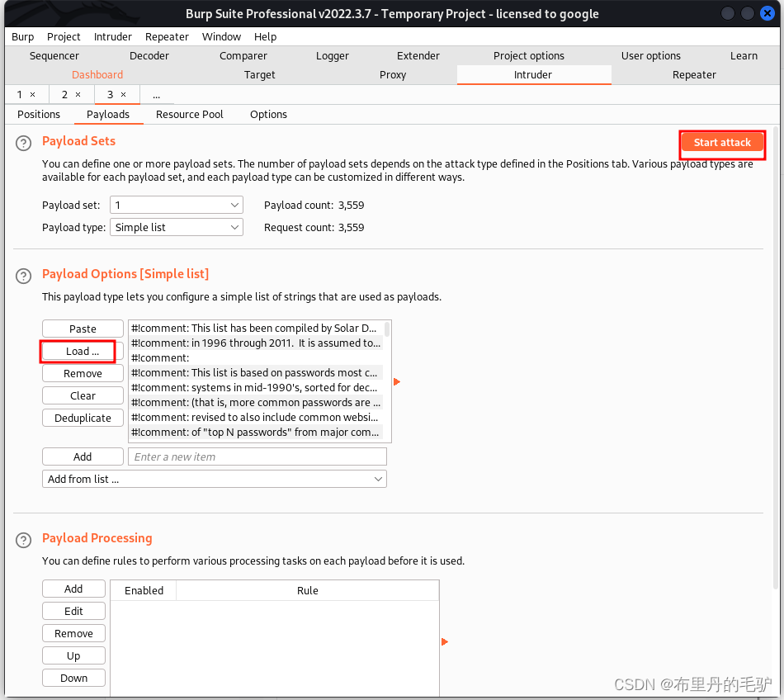This screenshot has height=700, width=784.
Task: Close Intruder attack tab 2
Action: point(78,94)
